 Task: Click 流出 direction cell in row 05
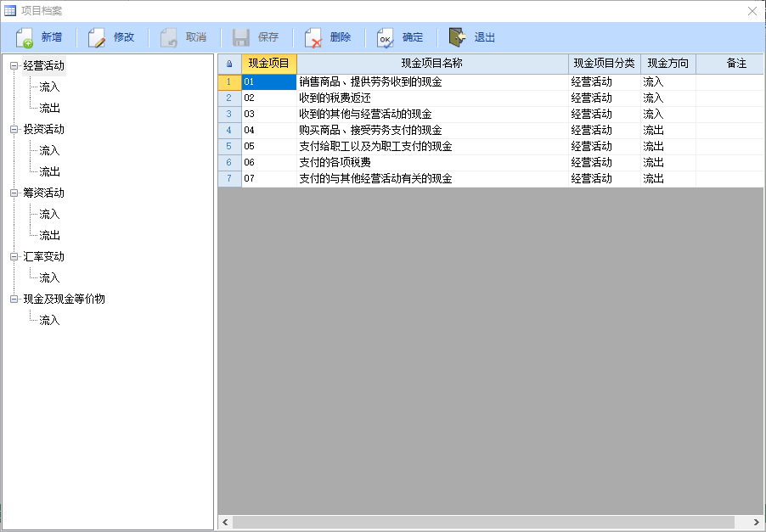point(668,147)
